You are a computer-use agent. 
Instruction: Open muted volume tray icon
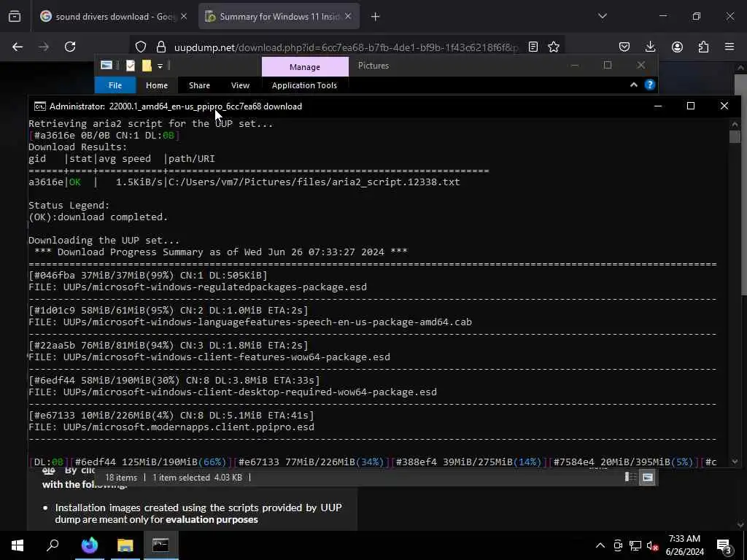coord(652,545)
